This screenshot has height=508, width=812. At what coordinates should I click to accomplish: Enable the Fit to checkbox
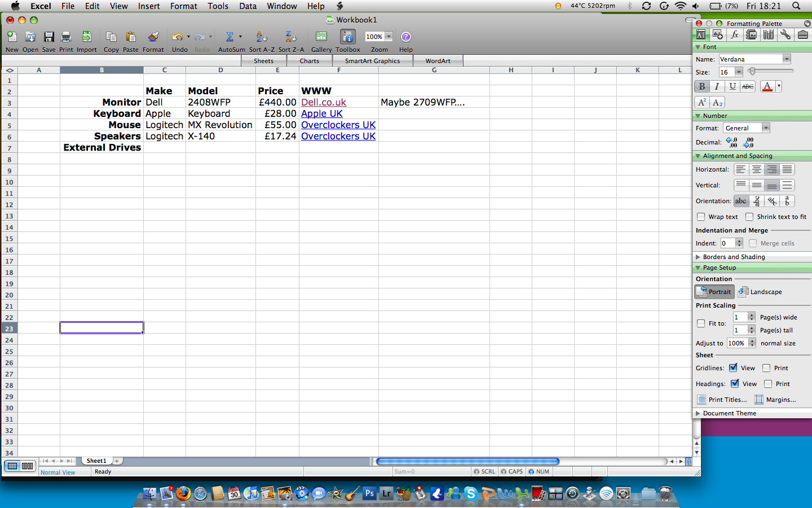pos(701,323)
